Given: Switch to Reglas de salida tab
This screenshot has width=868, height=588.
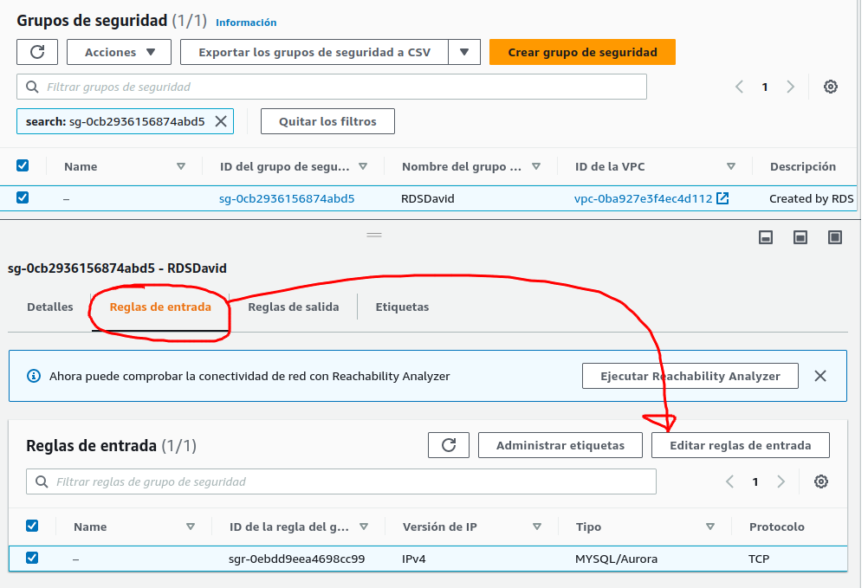Looking at the screenshot, I should tap(293, 307).
